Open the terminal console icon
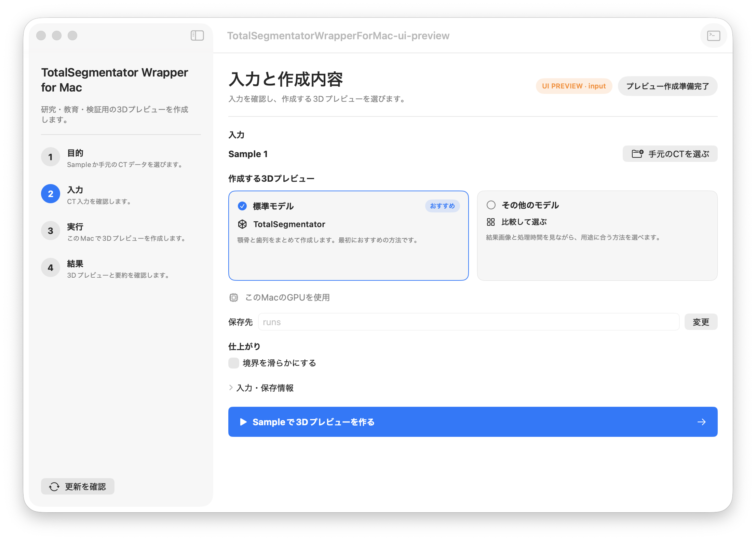756x541 pixels. pos(714,36)
